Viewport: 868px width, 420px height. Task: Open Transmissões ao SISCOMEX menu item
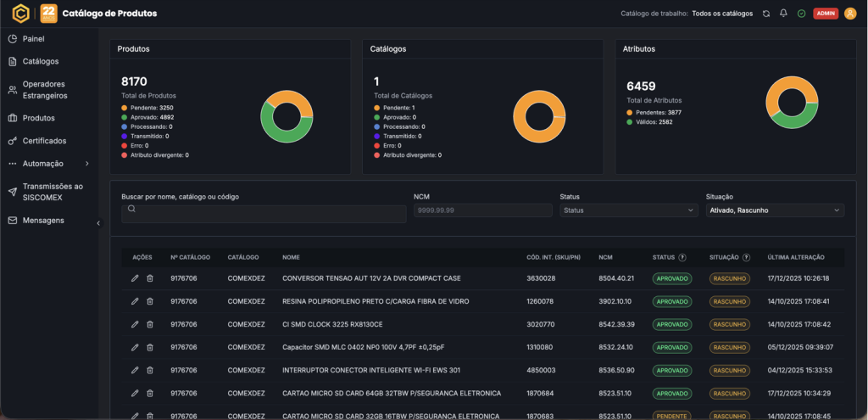point(53,192)
